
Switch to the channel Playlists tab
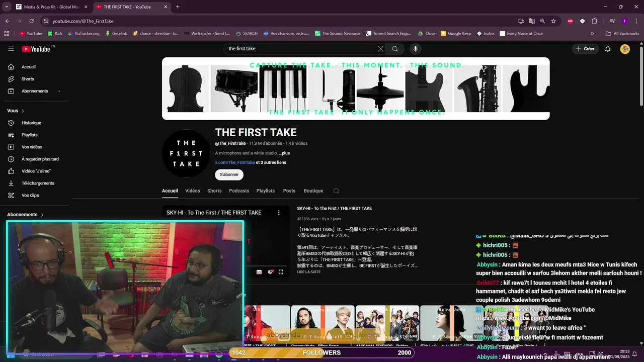point(266,191)
